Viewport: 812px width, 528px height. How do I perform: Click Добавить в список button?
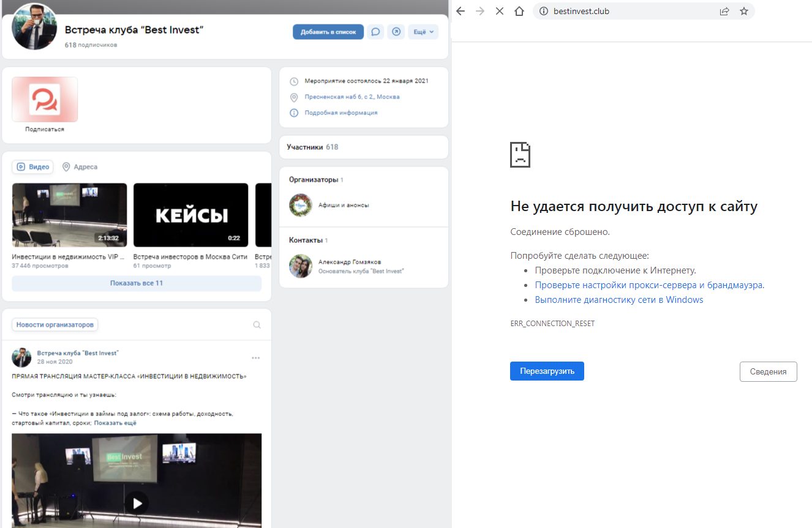(328, 32)
